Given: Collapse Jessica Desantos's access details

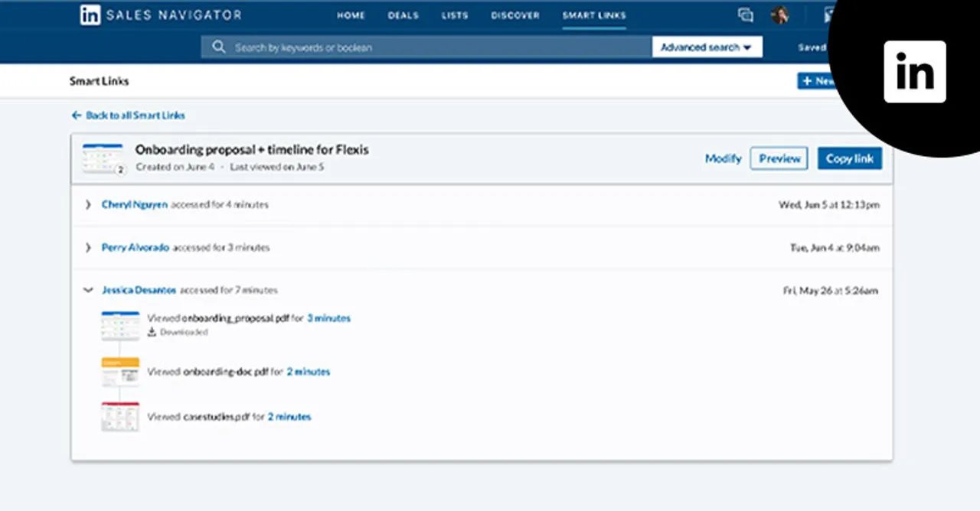Looking at the screenshot, I should pos(88,291).
